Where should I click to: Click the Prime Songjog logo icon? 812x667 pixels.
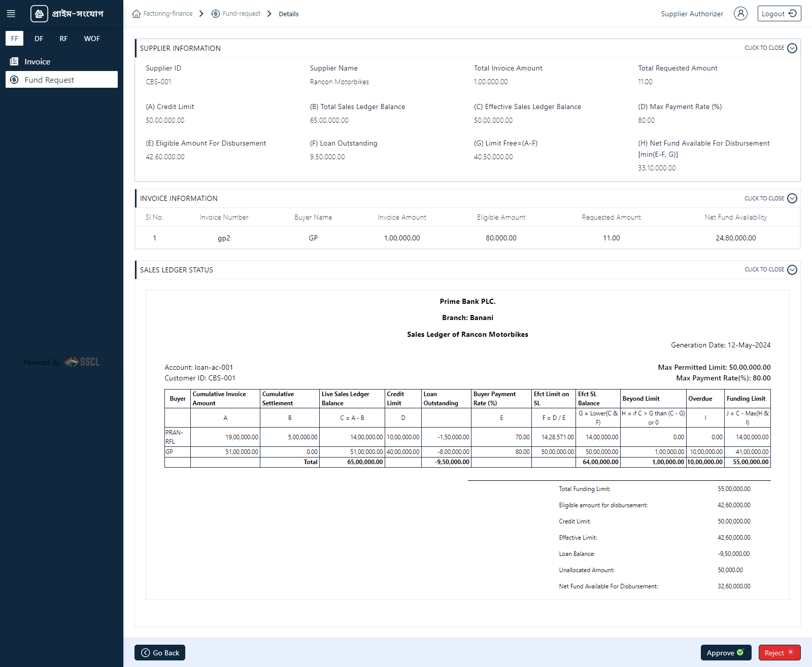point(39,14)
